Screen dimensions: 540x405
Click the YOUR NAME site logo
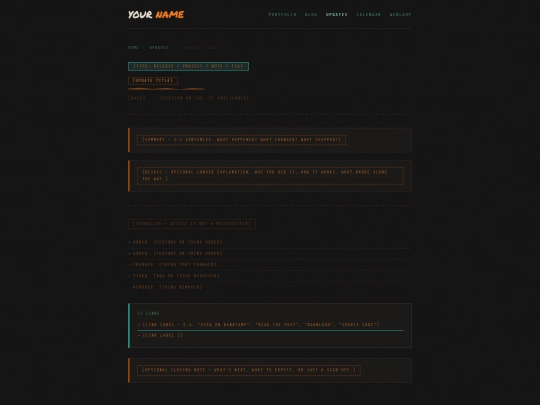point(156,14)
